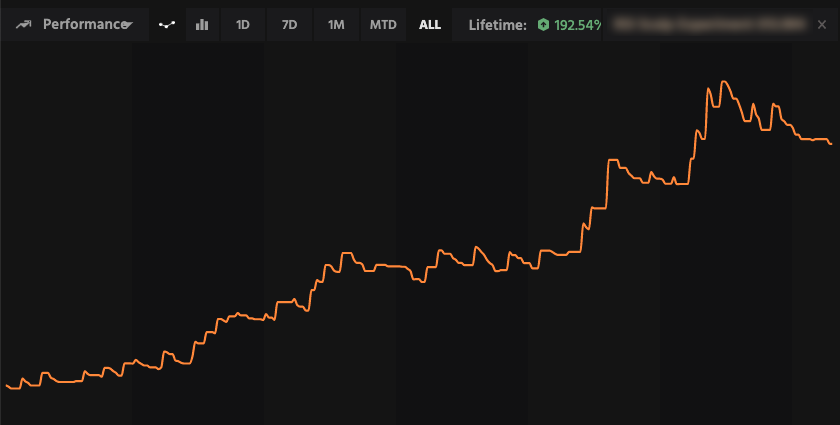
Task: Click the green up-arrow hexagon icon
Action: pos(542,24)
